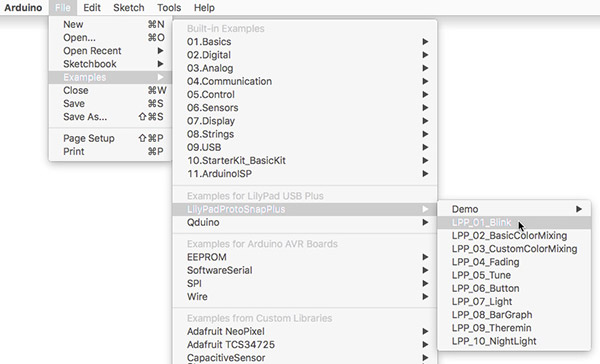Open the LPP_09_Theremin example
Screen dimensions: 600x364
pyautogui.click(x=514, y=328)
